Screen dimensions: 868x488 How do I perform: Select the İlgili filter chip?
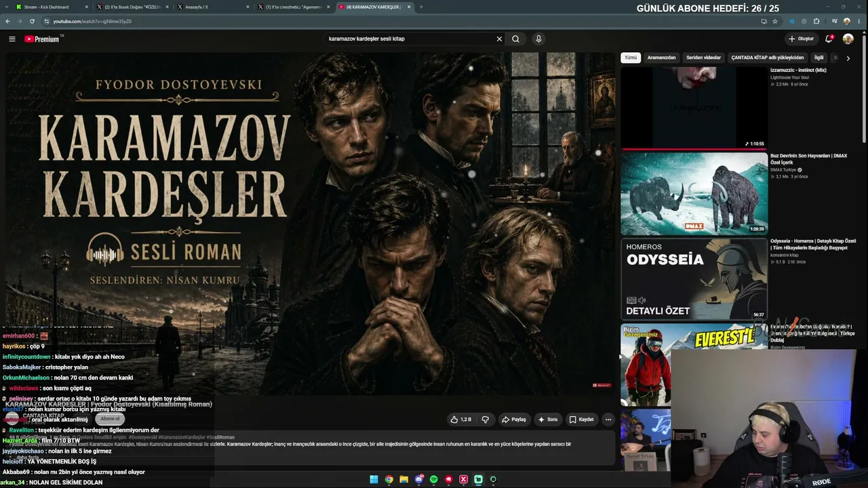(819, 58)
